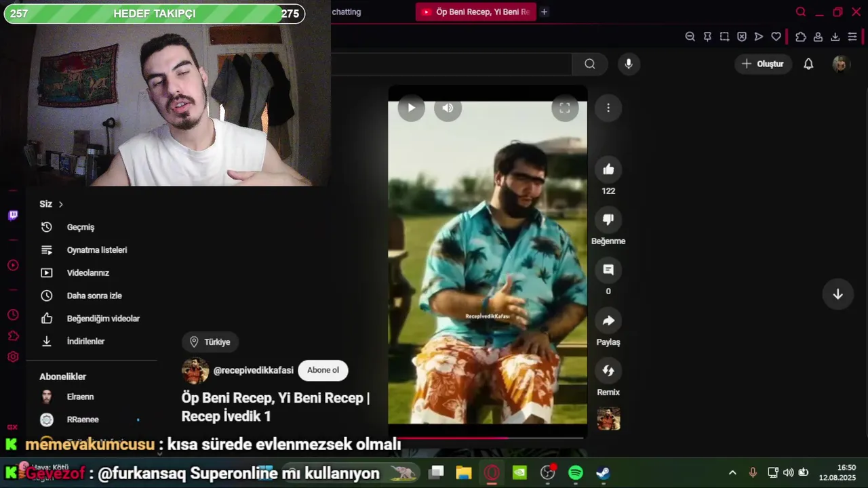Open the player icon in Opera sidebar

13,265
